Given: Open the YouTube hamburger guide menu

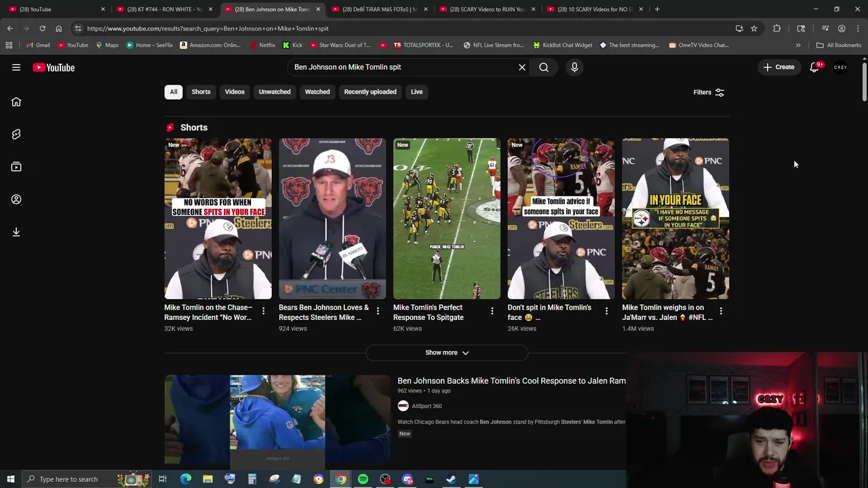Looking at the screenshot, I should (x=16, y=67).
